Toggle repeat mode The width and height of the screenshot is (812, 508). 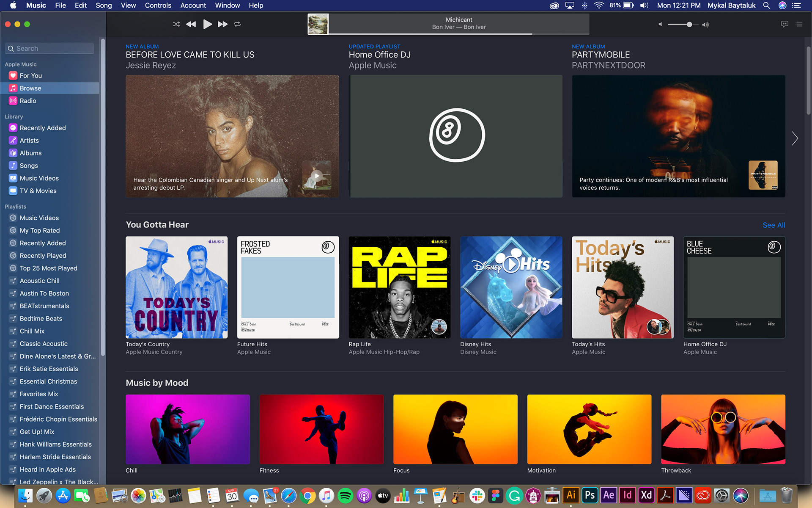pyautogui.click(x=237, y=24)
